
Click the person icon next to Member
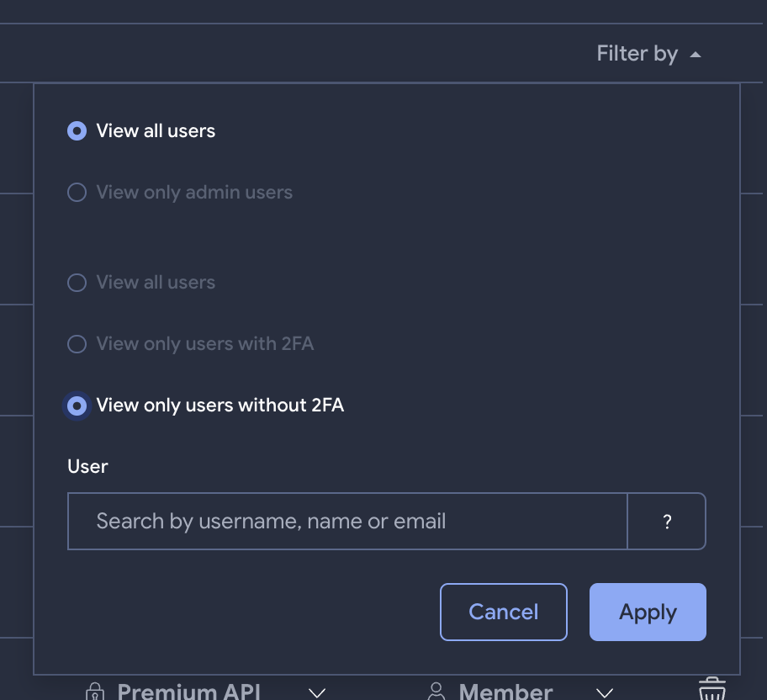tap(436, 692)
